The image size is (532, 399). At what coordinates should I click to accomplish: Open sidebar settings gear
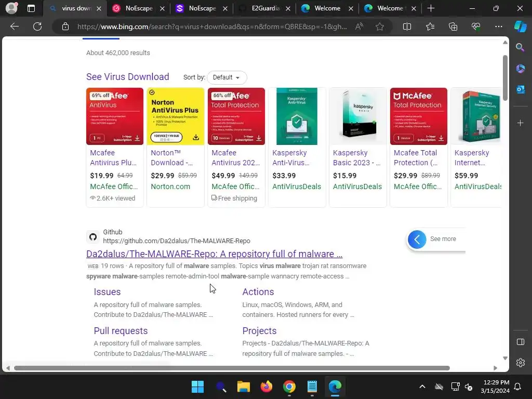tap(520, 363)
